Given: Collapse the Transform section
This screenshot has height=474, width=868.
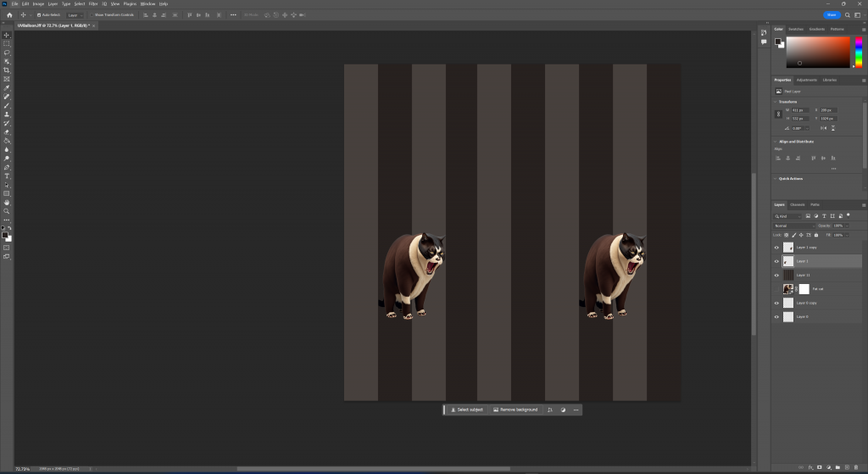Looking at the screenshot, I should pos(775,102).
